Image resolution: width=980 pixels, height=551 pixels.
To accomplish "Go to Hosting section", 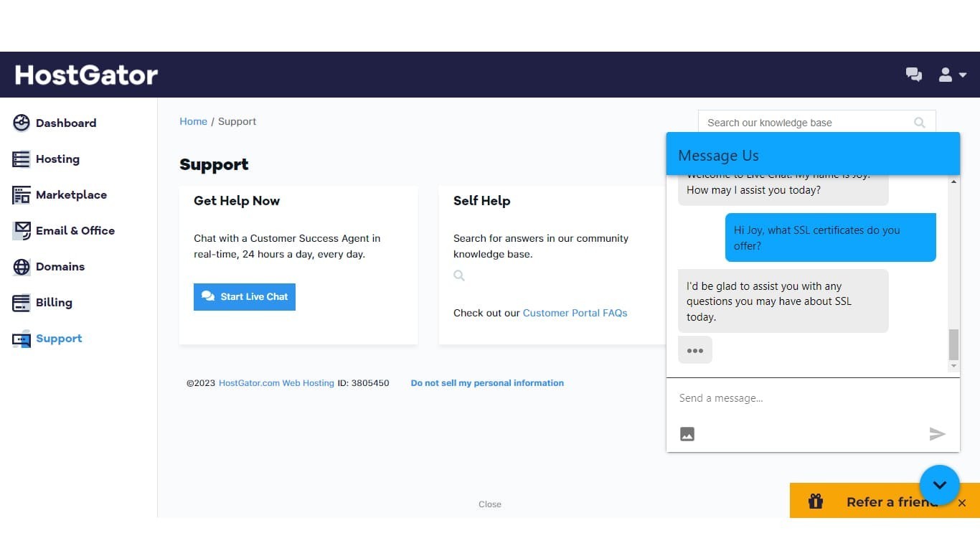I will click(57, 159).
